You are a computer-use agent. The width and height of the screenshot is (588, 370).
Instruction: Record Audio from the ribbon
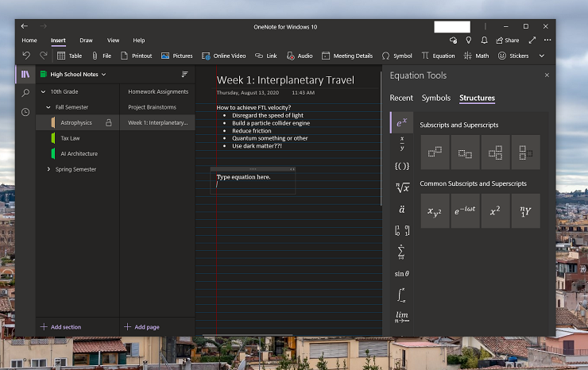click(300, 56)
